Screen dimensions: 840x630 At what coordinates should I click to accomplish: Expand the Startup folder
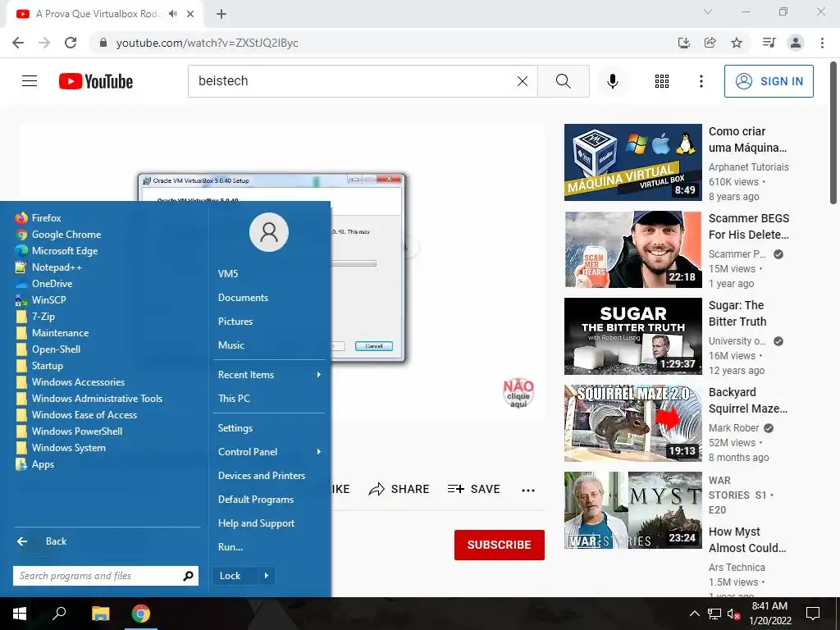click(x=39, y=366)
